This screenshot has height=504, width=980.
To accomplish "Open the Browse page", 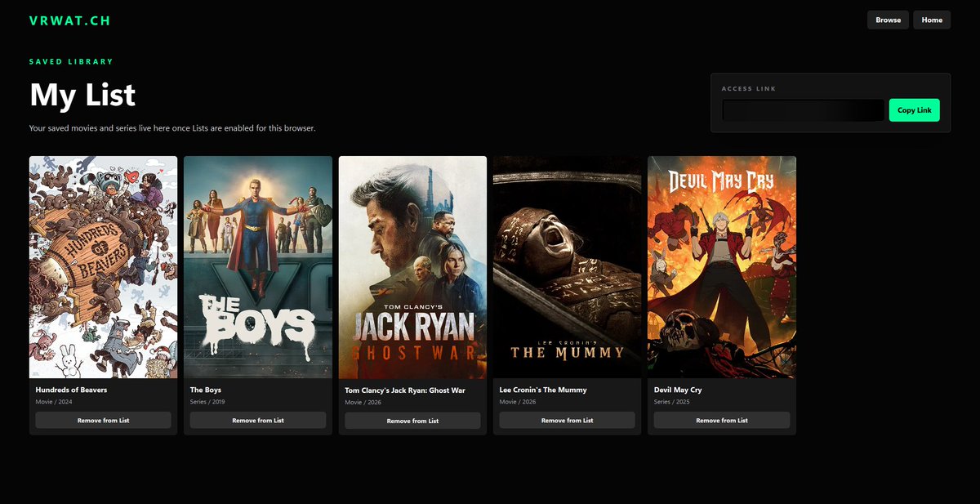I will (x=888, y=20).
